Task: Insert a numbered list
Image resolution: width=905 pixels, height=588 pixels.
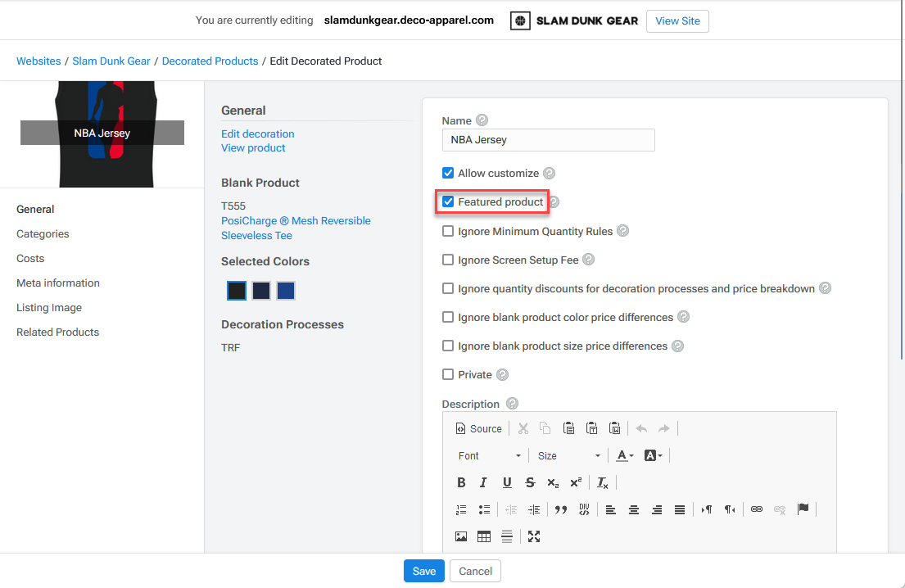Action: (x=461, y=509)
